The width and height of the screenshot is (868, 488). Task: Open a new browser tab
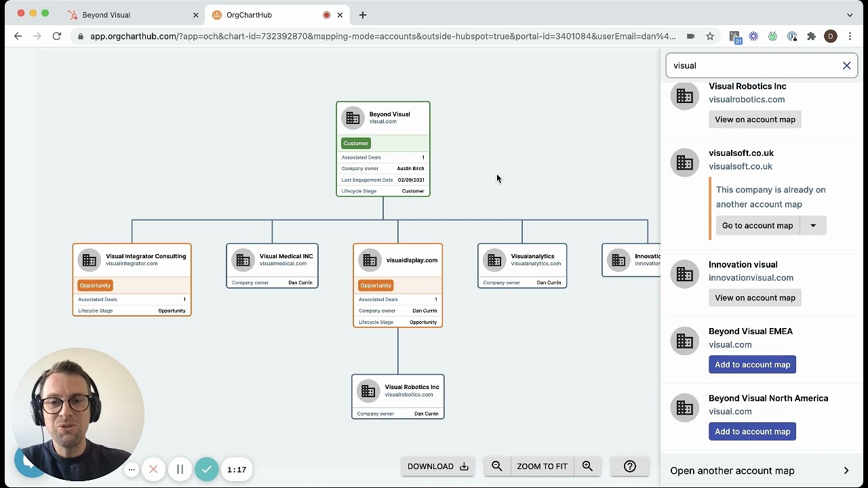(363, 15)
